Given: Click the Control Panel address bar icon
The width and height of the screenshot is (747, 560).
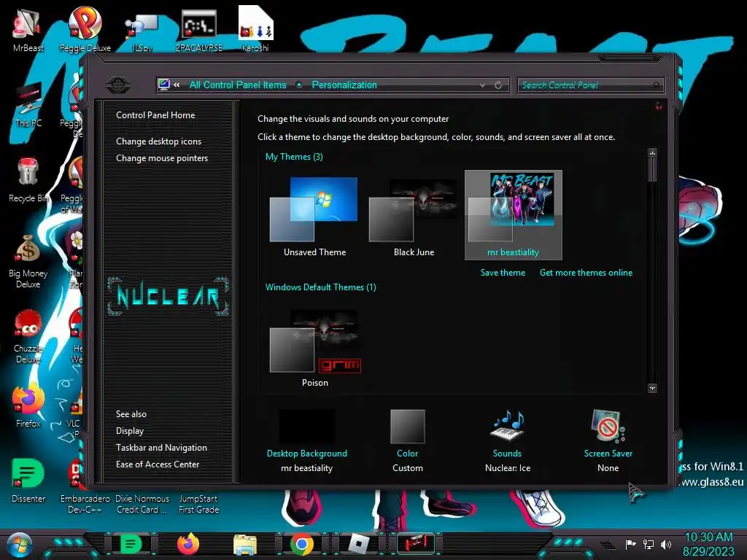Looking at the screenshot, I should click(164, 85).
